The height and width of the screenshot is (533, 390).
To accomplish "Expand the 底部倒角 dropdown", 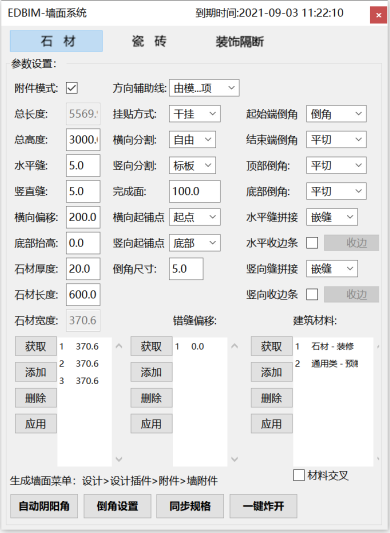I will (x=336, y=191).
